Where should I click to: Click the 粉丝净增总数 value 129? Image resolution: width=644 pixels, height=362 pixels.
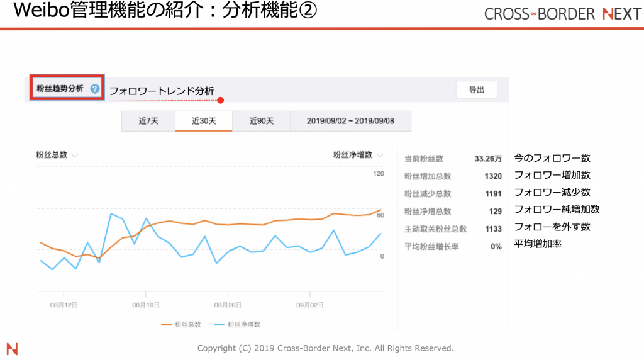click(x=496, y=212)
